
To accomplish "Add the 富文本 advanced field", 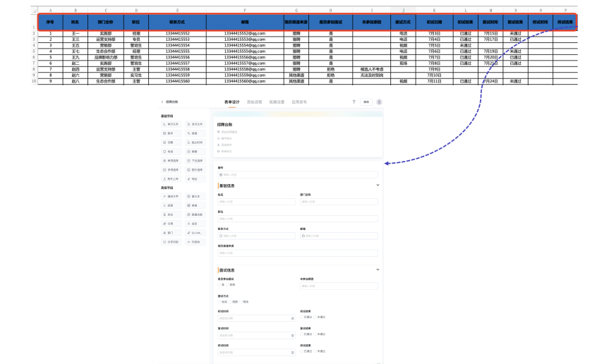I will click(x=195, y=196).
